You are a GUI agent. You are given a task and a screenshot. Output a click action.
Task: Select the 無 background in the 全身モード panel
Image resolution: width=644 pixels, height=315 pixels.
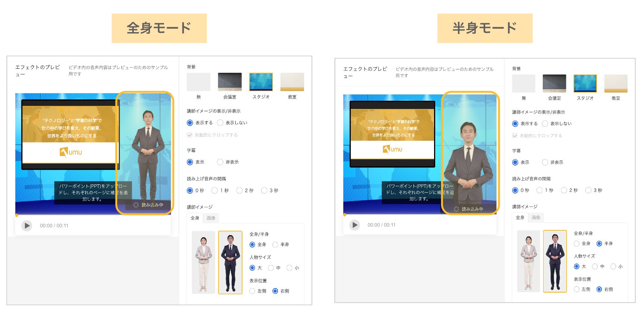point(199,82)
